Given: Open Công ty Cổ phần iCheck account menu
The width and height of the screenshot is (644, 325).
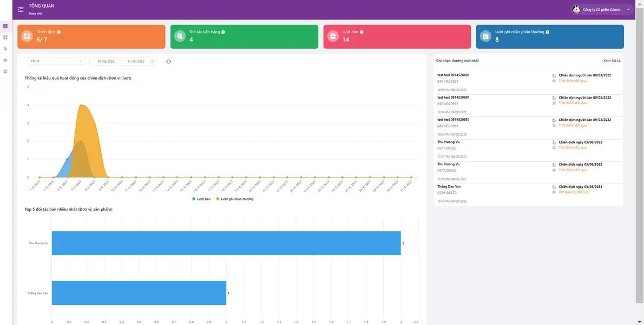Looking at the screenshot, I should click(x=602, y=9).
